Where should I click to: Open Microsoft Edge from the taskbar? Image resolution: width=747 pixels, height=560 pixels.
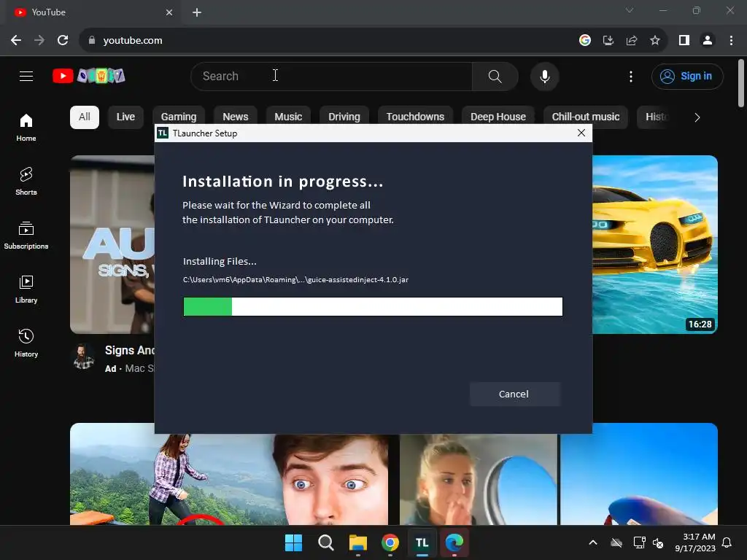click(454, 542)
